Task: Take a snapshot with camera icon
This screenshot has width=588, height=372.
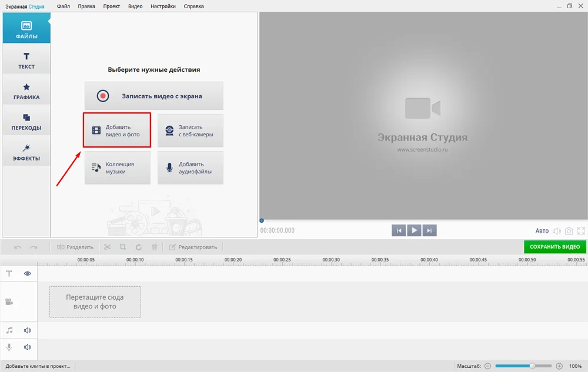Action: click(569, 231)
